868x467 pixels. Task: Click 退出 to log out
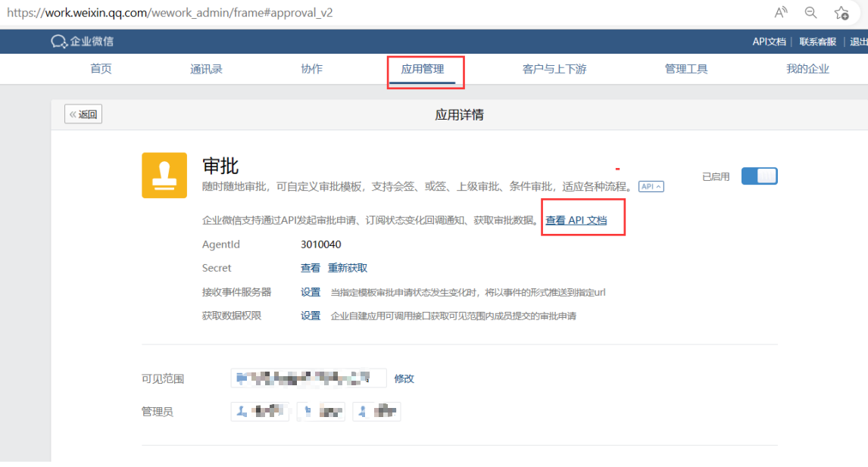(859, 42)
